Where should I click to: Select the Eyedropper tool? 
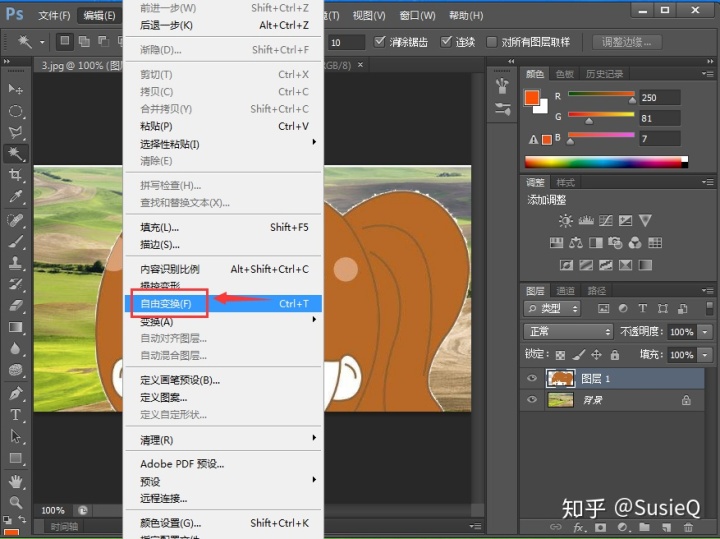(15, 197)
